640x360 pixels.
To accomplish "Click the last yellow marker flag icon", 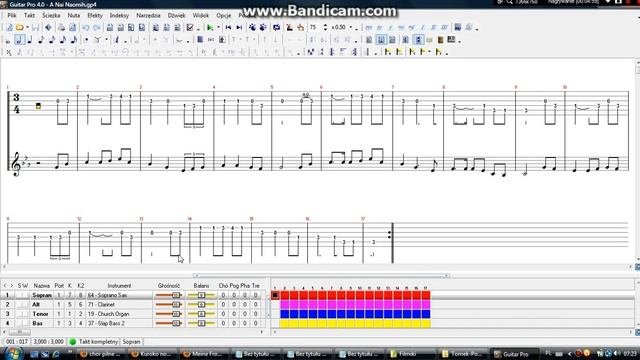I will click(x=438, y=52).
